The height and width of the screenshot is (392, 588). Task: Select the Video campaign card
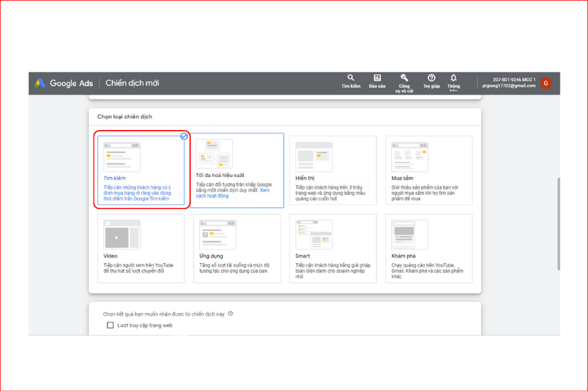tap(141, 248)
